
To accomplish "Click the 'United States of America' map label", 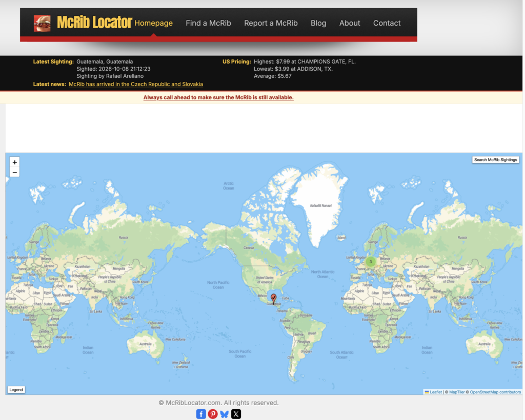I will (x=264, y=280).
